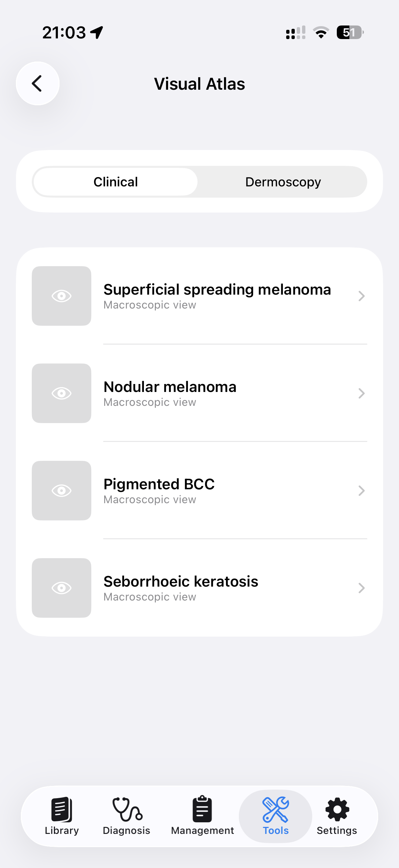
Task: View Superficial spreading melanoma thumbnail
Action: click(x=62, y=296)
